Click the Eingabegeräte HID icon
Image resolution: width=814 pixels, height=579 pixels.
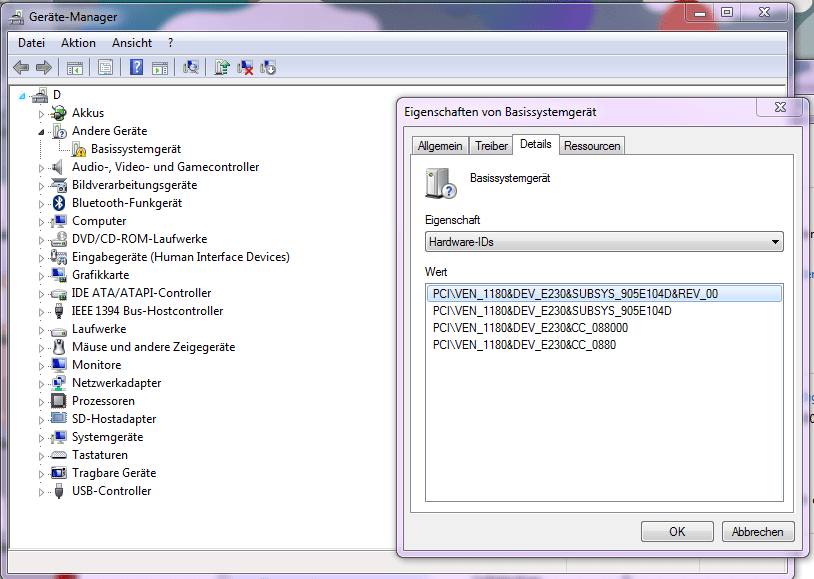59,257
